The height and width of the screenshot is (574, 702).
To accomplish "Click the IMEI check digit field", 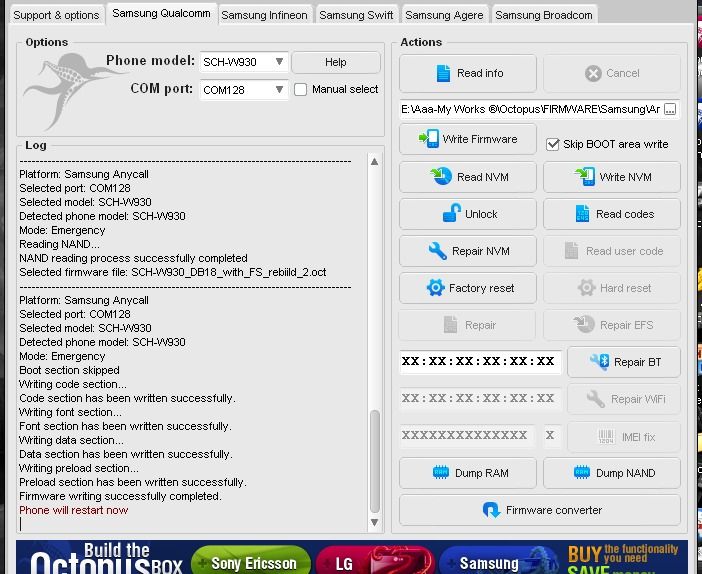I will tap(550, 435).
